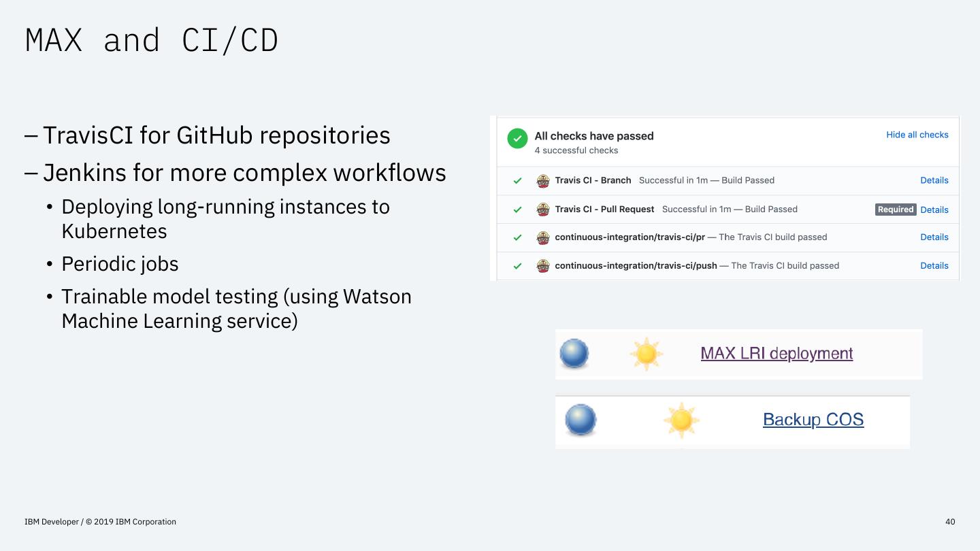Open Details for continuous-integration/travis-ci/pr
This screenshot has height=551, width=980.
point(934,237)
